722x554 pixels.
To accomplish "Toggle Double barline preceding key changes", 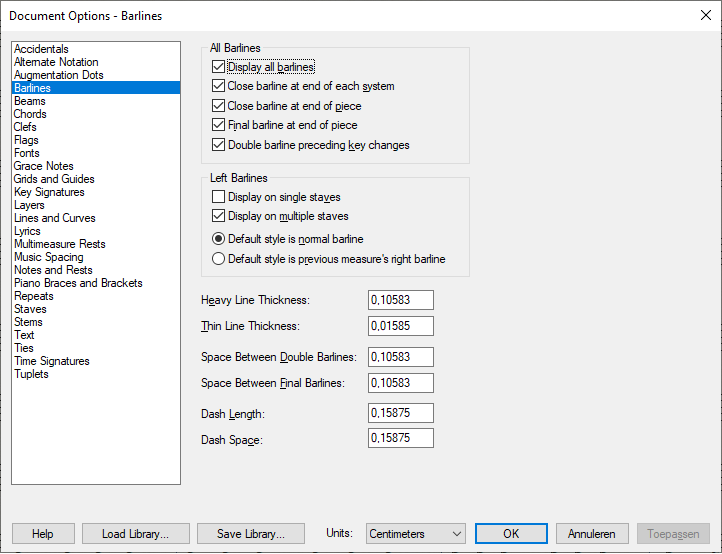I will (x=219, y=145).
